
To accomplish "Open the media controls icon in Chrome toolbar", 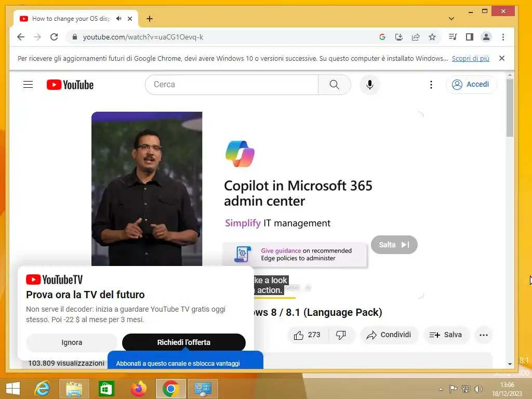I will [x=453, y=37].
